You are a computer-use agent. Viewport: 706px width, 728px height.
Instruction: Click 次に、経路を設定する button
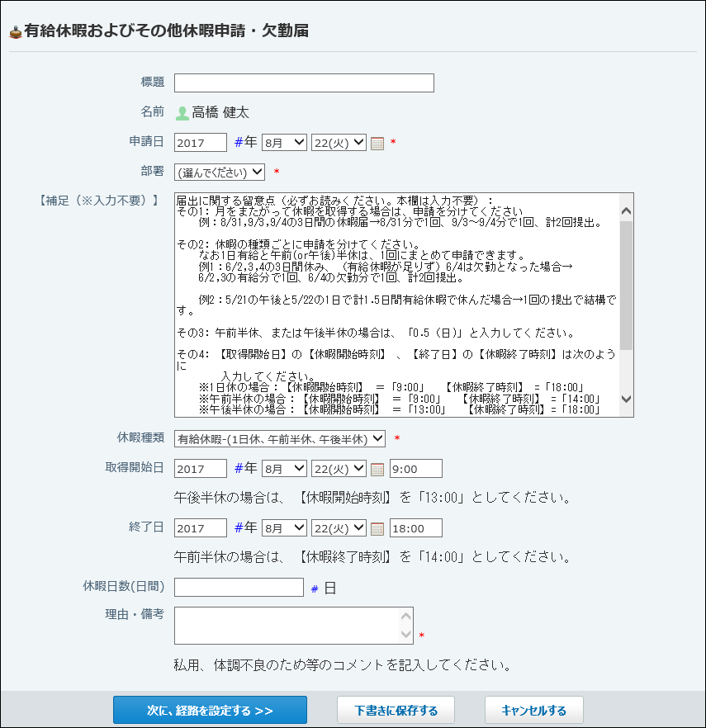pos(210,710)
